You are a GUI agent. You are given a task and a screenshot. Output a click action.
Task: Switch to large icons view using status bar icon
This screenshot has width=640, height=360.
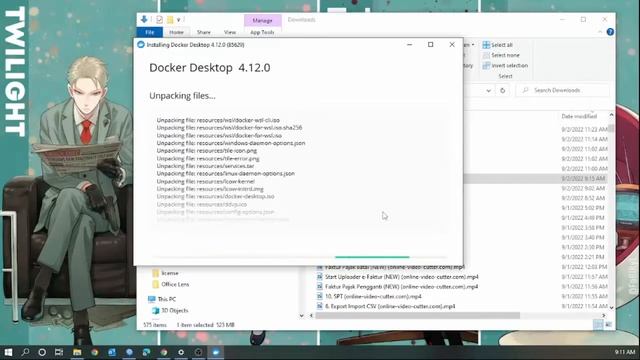pos(608,325)
